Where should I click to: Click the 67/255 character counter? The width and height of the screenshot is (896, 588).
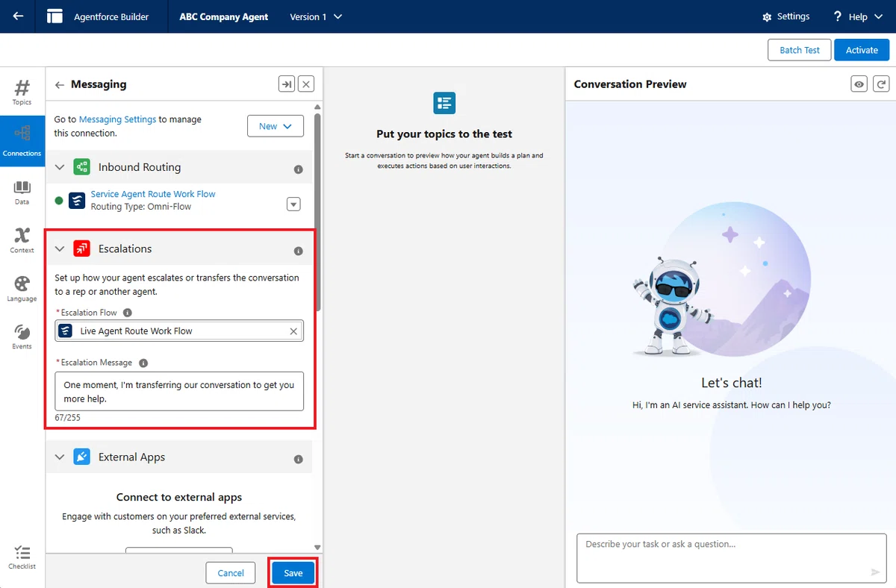[68, 418]
